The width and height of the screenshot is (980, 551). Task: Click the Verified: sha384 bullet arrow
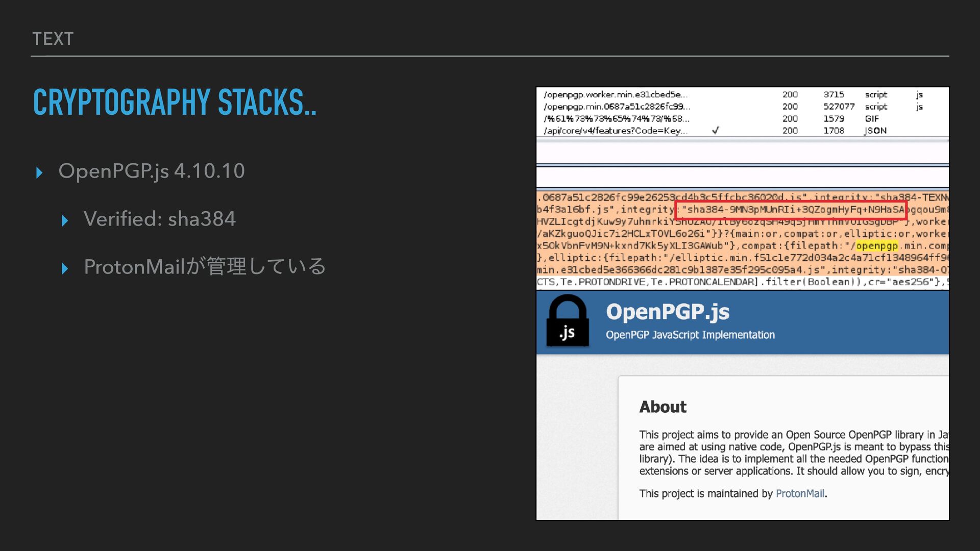[x=64, y=220]
